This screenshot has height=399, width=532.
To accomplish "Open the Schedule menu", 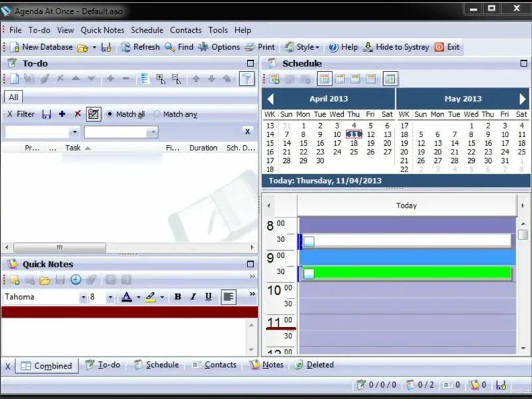I will click(147, 30).
